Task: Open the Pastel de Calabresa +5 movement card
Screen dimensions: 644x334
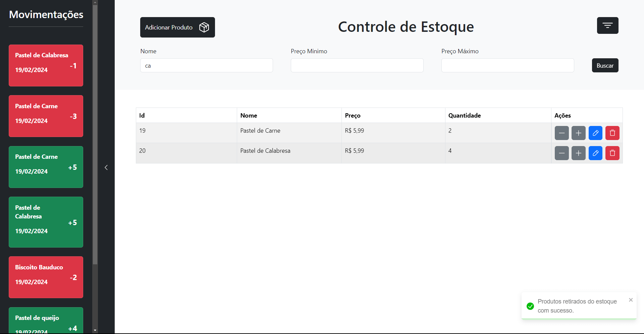Action: point(46,222)
